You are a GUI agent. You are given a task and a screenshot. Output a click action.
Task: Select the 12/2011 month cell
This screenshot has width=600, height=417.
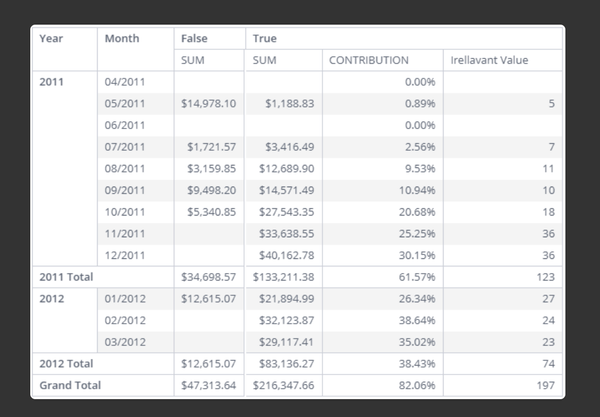coord(125,255)
